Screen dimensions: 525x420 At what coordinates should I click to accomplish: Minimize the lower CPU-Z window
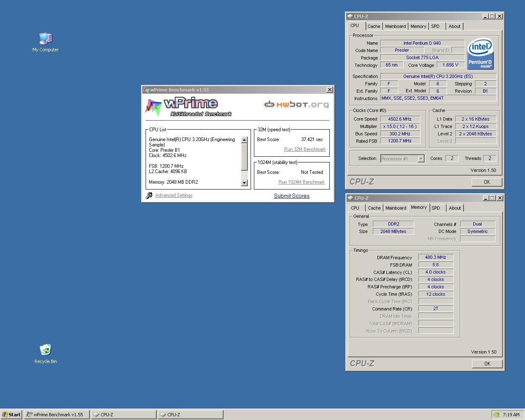(x=485, y=198)
